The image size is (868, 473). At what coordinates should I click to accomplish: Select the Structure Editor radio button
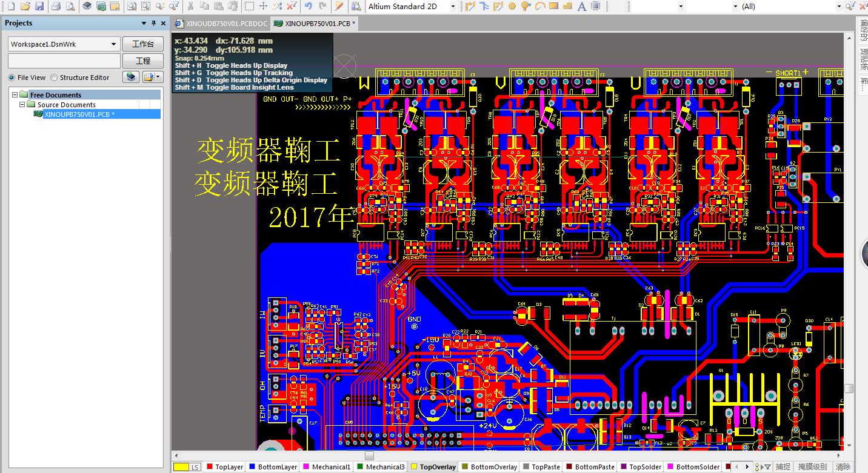tap(54, 78)
